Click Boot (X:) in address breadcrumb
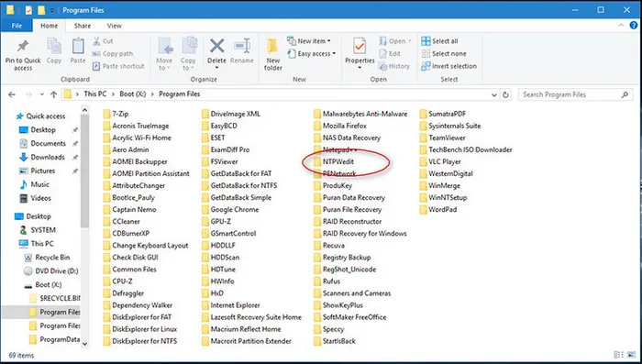The height and width of the screenshot is (364, 642). pos(133,94)
